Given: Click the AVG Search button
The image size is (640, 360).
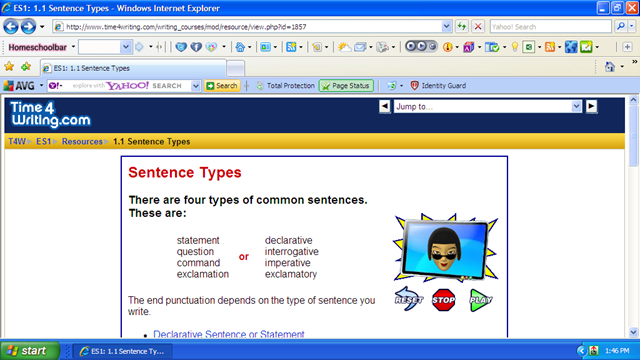Looking at the screenshot, I should coord(222,86).
